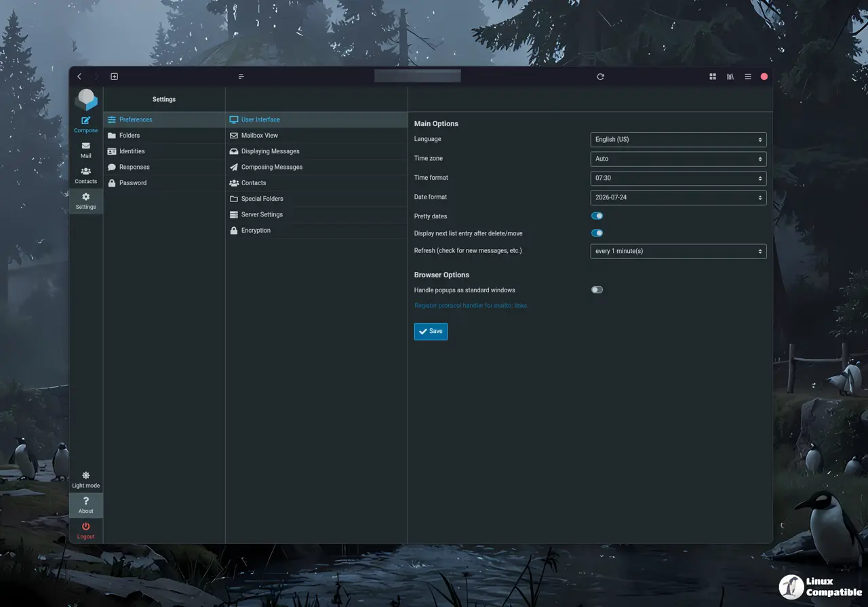Open Folders in the Settings list
868x607 pixels.
[130, 136]
